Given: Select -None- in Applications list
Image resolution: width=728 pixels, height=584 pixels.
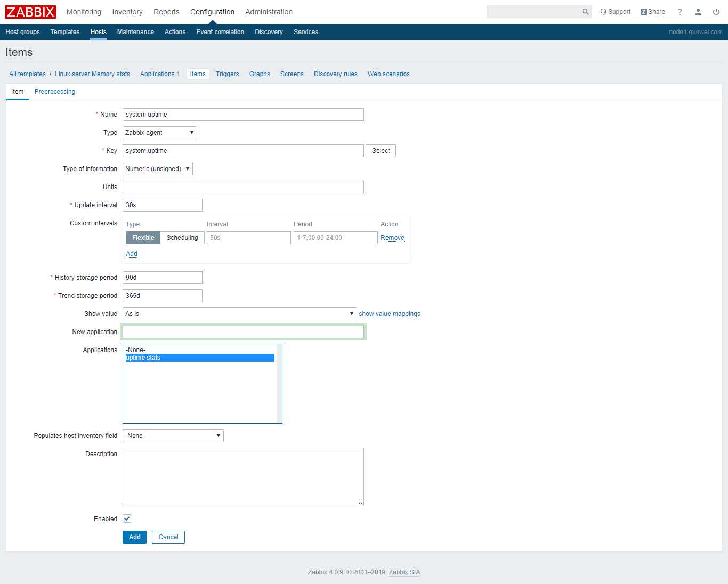Looking at the screenshot, I should [x=200, y=350].
